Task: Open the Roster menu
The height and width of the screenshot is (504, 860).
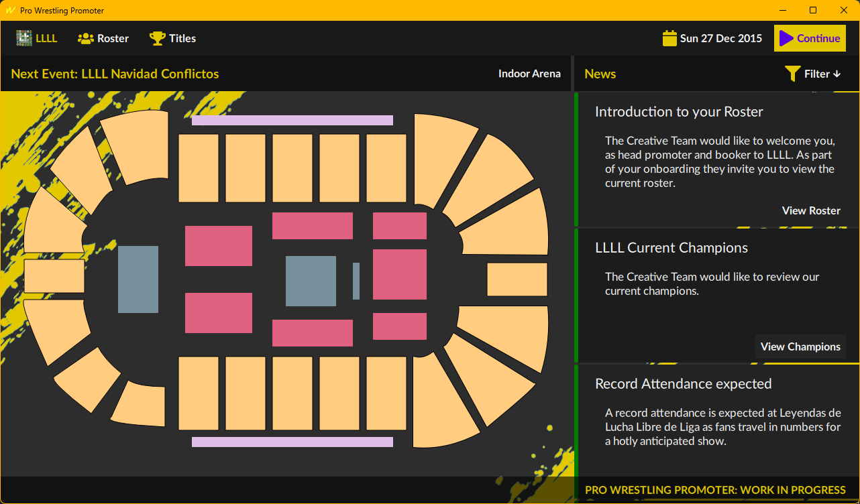Action: pyautogui.click(x=103, y=38)
